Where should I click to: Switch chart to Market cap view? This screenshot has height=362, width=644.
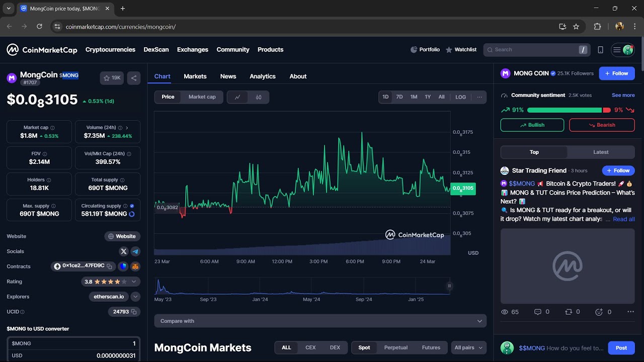pos(202,97)
